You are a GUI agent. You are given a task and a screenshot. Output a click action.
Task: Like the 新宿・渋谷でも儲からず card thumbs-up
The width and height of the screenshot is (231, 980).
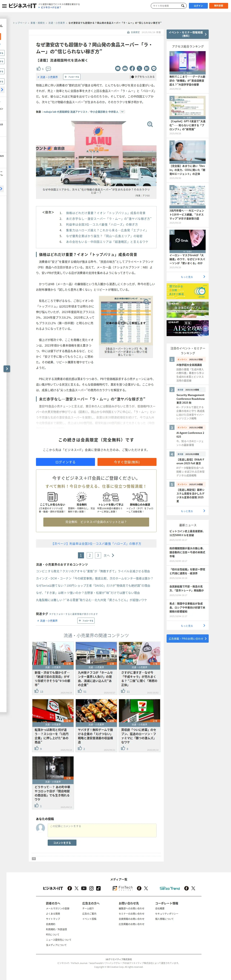coord(37,691)
